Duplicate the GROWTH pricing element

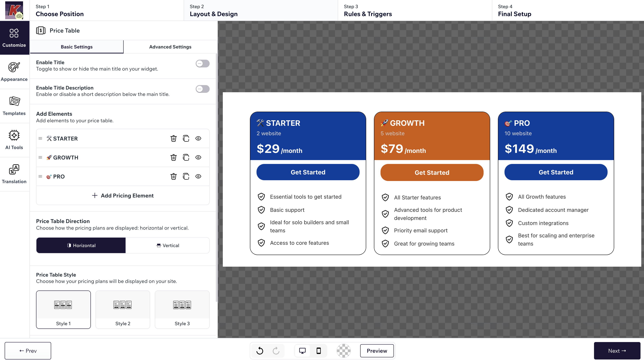coord(186,157)
